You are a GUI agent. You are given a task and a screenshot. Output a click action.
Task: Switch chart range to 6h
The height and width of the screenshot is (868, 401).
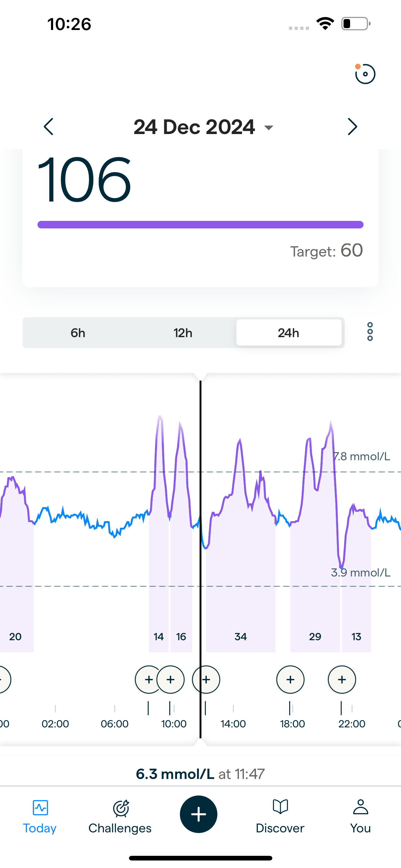tap(78, 333)
